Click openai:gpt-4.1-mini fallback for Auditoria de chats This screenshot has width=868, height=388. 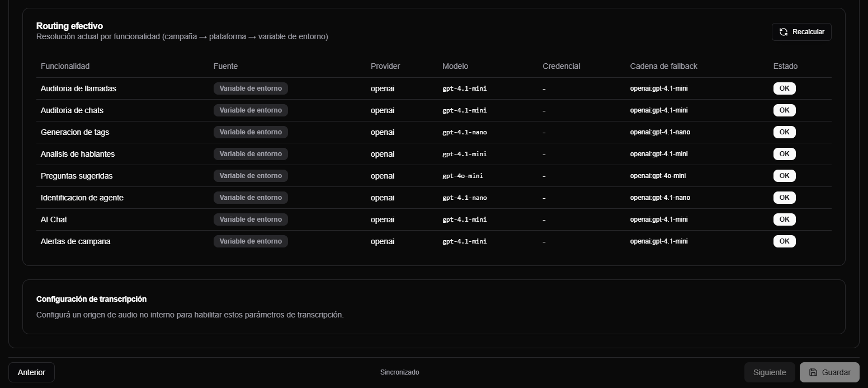tap(659, 110)
